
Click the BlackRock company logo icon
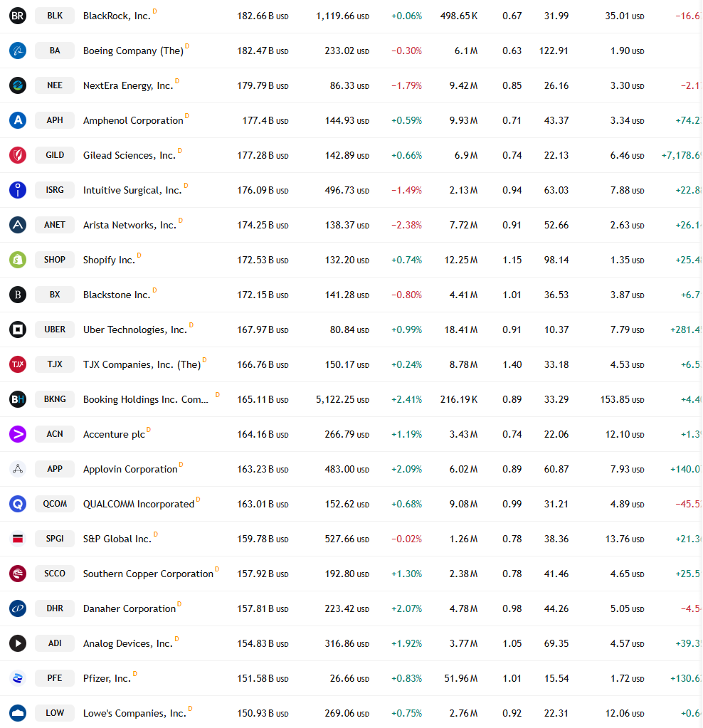[18, 16]
